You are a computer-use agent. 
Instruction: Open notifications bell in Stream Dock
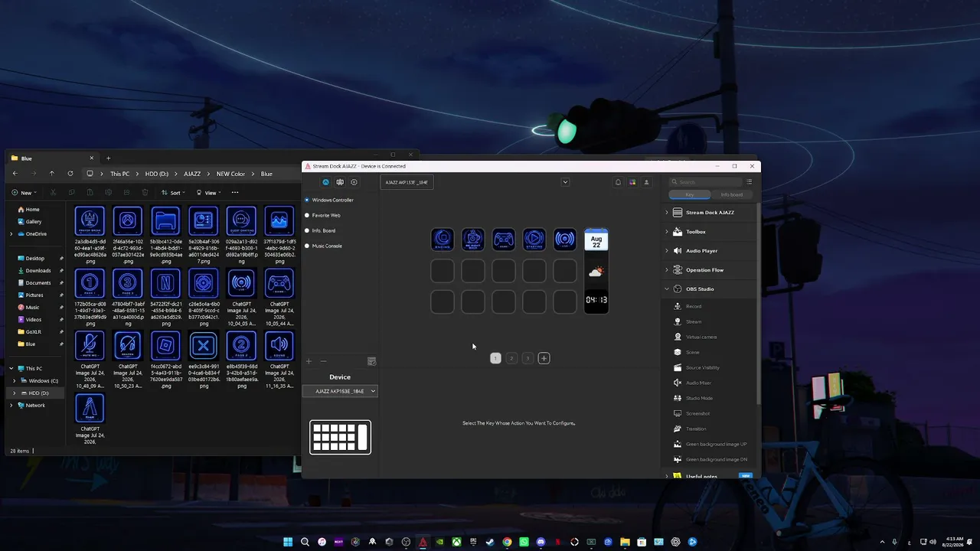(618, 182)
